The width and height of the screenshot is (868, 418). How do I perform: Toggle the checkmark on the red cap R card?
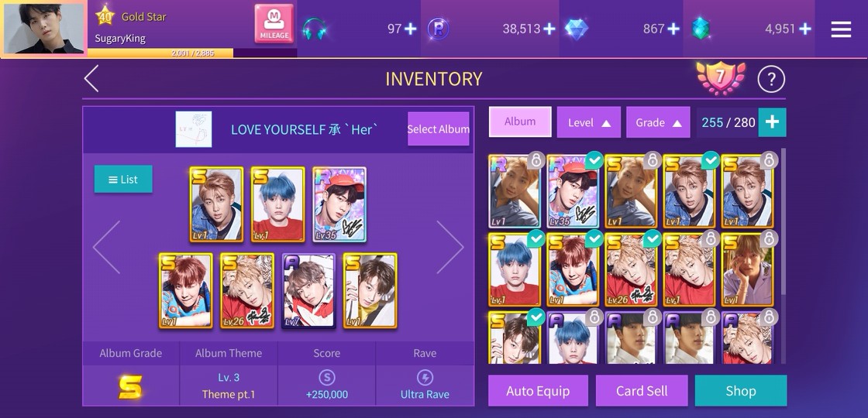[594, 160]
